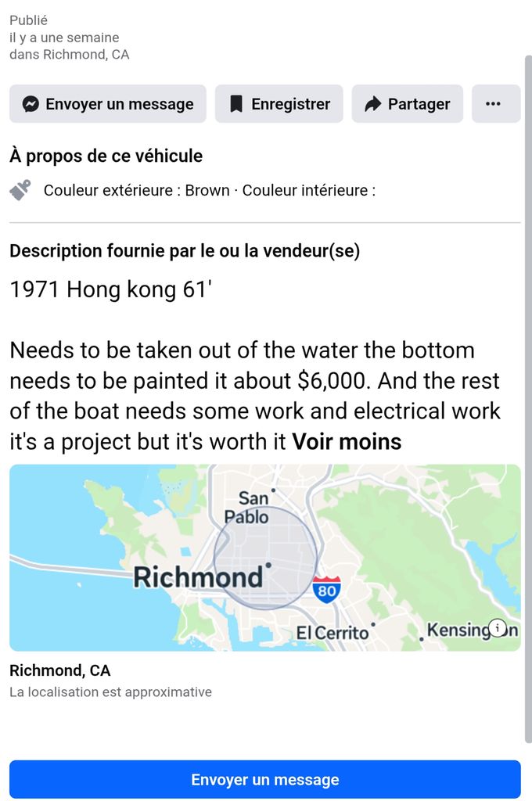Click the location radius circle on map
This screenshot has height=801, width=532.
point(265,558)
